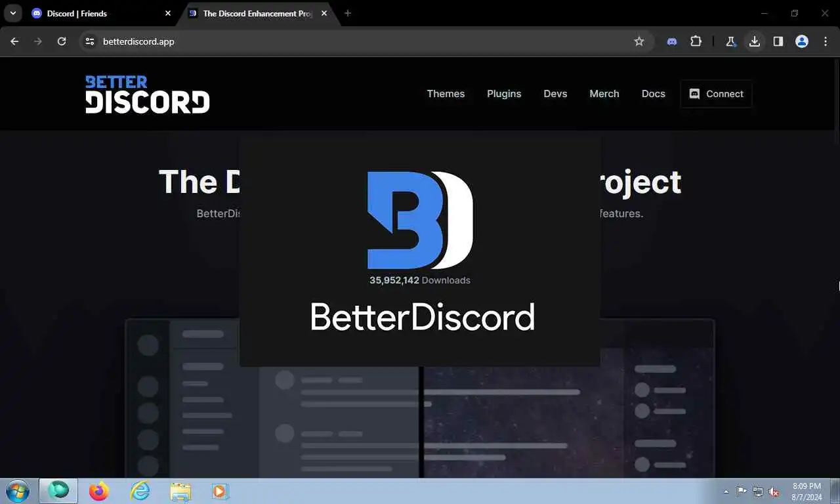Open Windows Explorer folder in taskbar
Screen dimensions: 840x504
point(180,491)
